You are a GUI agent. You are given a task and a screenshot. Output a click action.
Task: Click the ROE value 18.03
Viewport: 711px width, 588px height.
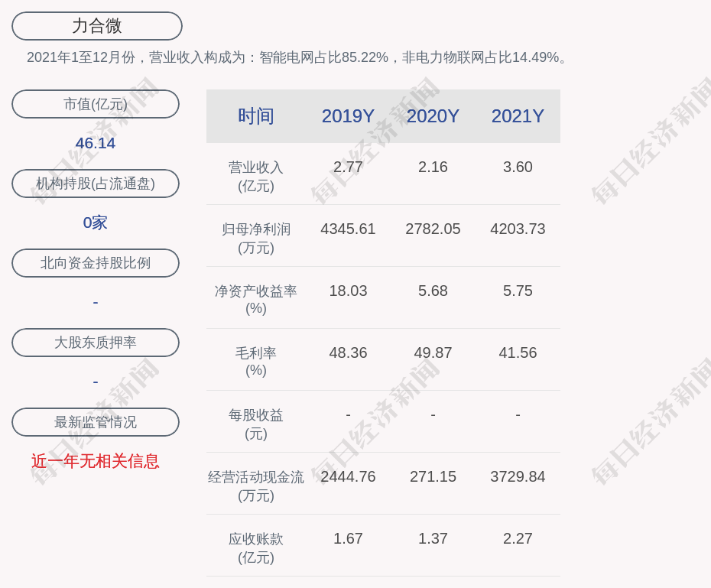(348, 291)
